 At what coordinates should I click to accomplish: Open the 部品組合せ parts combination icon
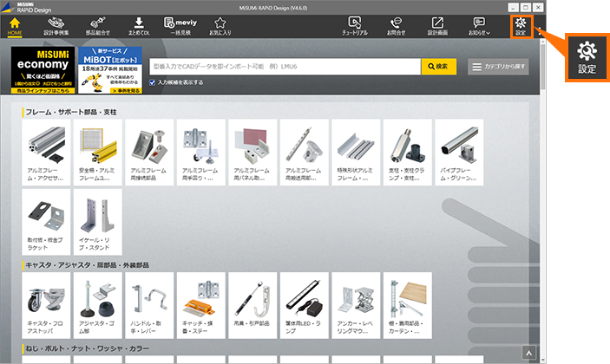tap(97, 25)
